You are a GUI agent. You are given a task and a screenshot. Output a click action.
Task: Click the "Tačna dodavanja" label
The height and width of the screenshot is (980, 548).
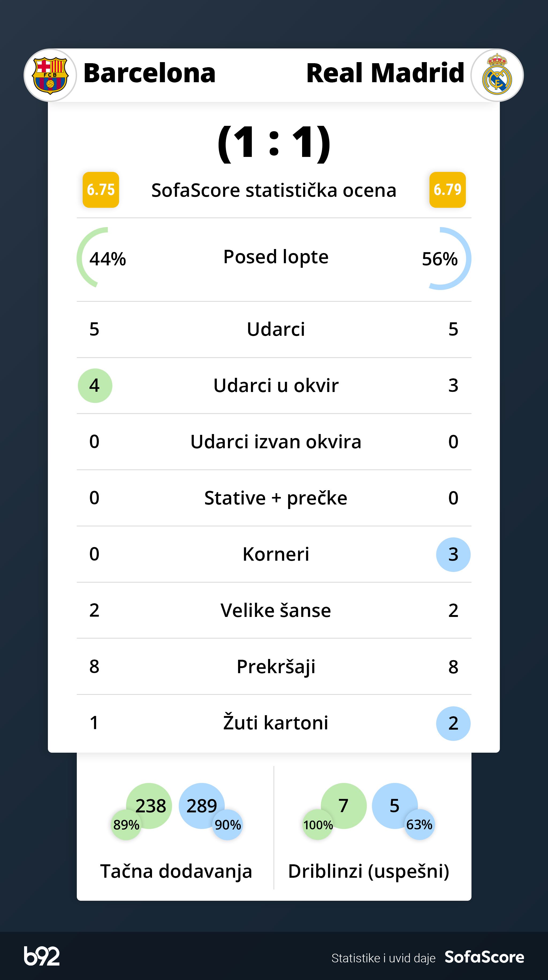point(176,871)
